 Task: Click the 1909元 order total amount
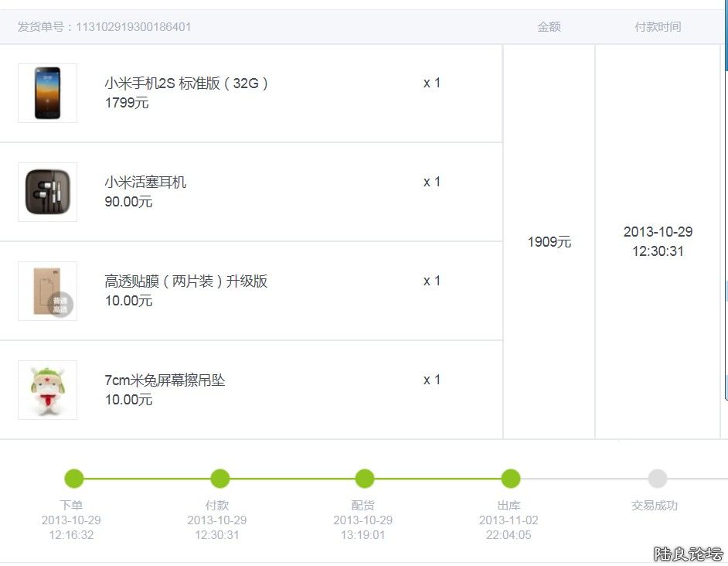[549, 242]
